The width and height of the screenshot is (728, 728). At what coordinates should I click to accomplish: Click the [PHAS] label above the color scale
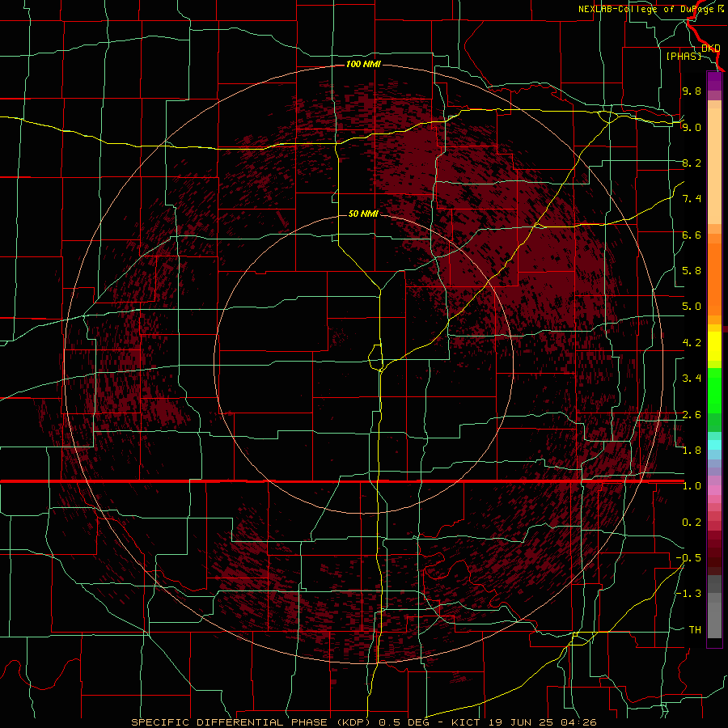coord(684,56)
